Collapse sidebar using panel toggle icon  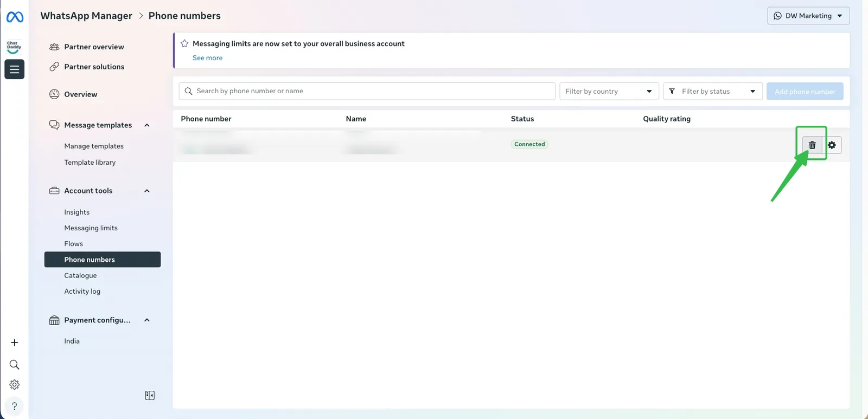150,396
